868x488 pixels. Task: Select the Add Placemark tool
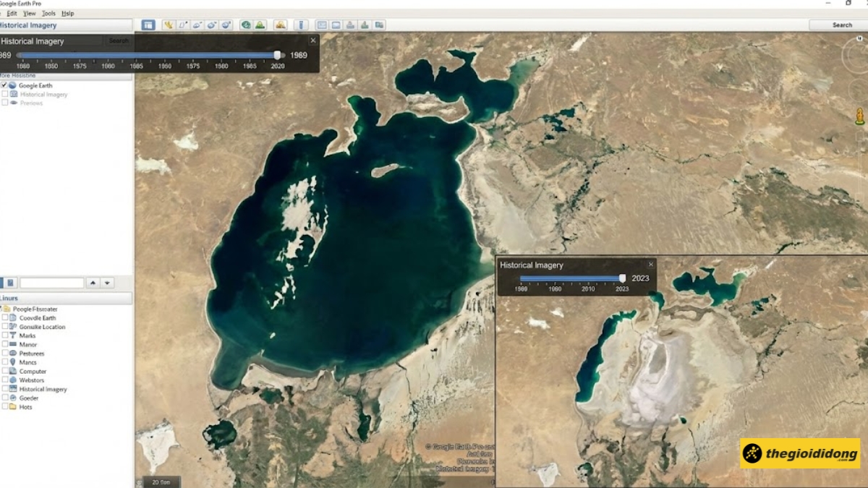(167, 24)
